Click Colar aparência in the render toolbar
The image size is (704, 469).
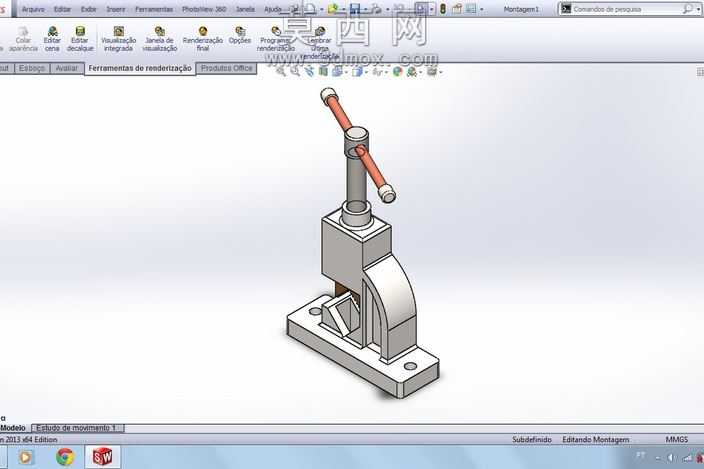(x=23, y=39)
